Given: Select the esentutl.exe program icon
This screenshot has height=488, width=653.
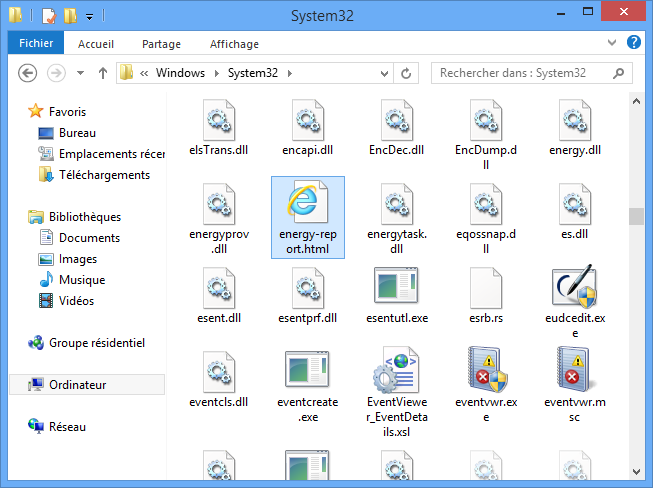Looking at the screenshot, I should tap(396, 286).
